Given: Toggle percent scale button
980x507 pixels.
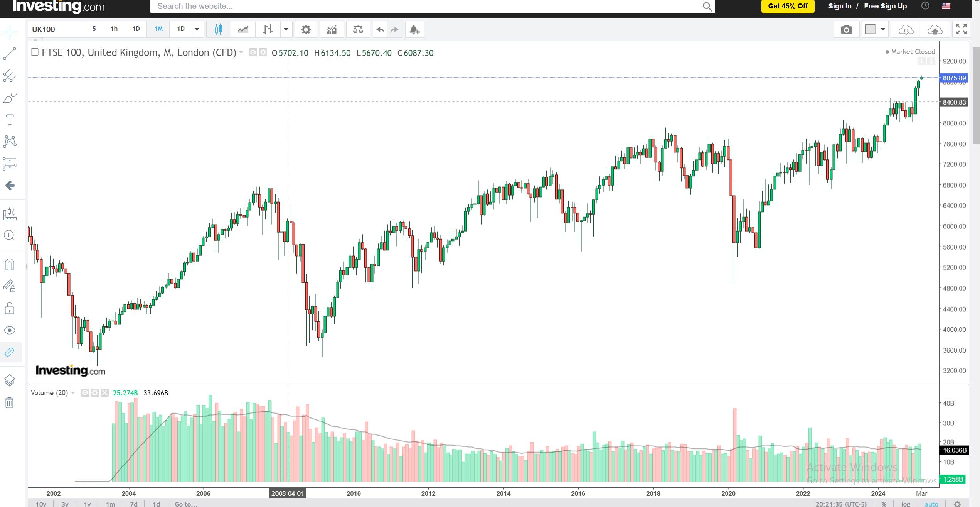Looking at the screenshot, I should tap(884, 504).
